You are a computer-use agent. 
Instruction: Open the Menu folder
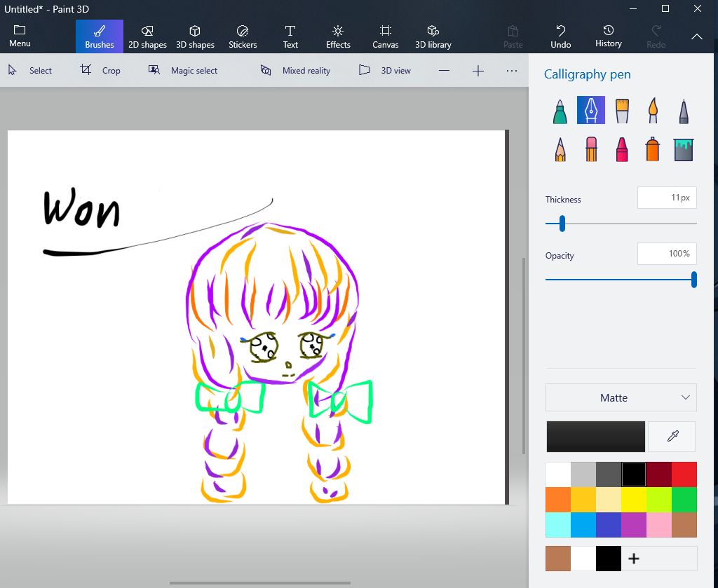click(x=20, y=36)
